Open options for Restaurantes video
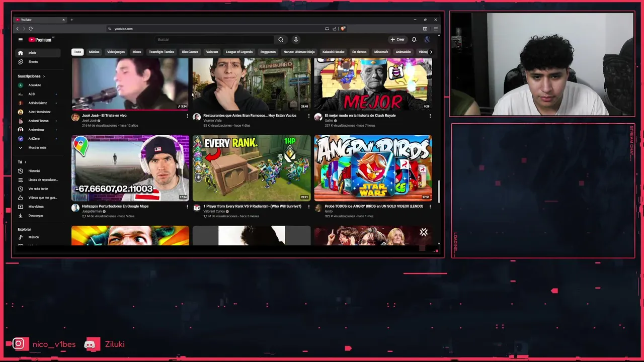 [309, 116]
